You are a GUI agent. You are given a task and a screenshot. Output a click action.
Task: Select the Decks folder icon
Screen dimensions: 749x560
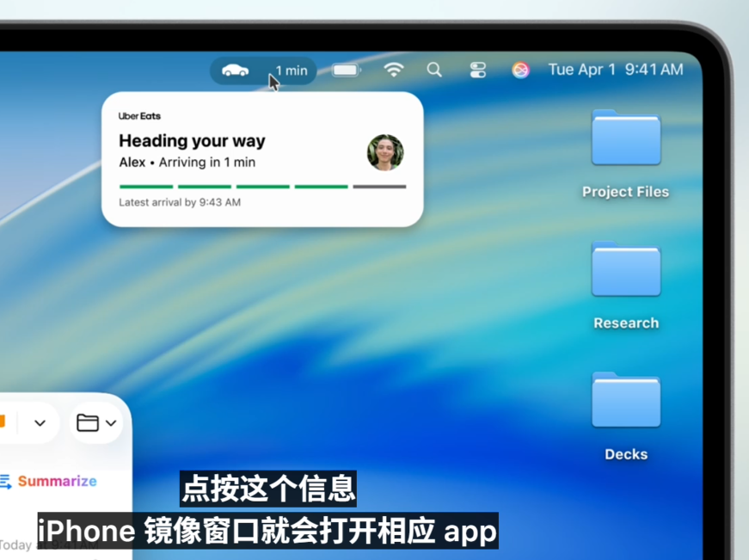[626, 400]
